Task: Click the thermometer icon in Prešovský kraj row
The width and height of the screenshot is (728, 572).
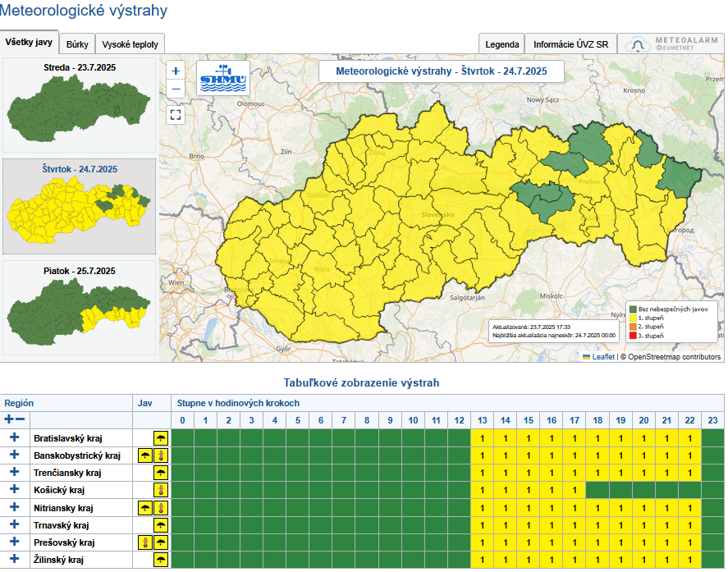Action: 145,542
